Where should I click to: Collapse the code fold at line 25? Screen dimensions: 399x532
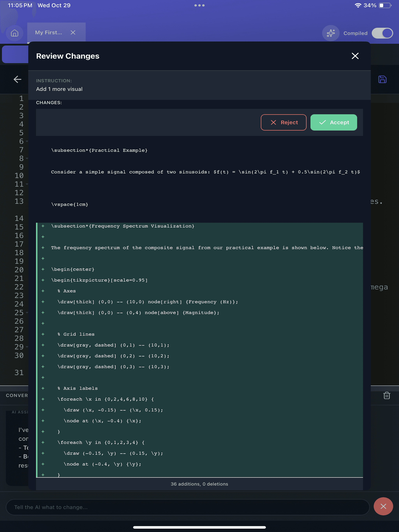27,313
